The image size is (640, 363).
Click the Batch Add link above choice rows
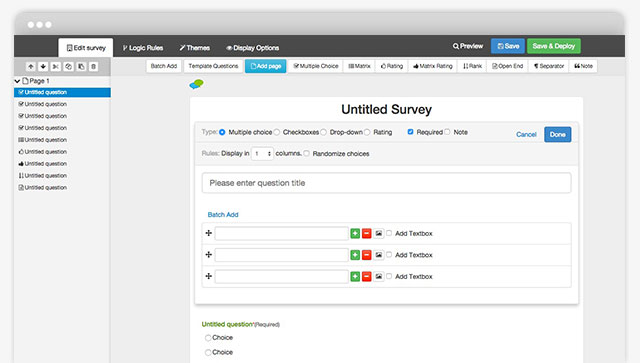[223, 215]
